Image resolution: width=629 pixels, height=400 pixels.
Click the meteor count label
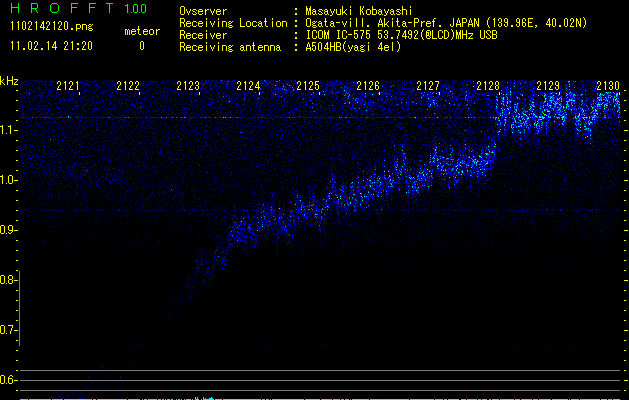[x=141, y=32]
